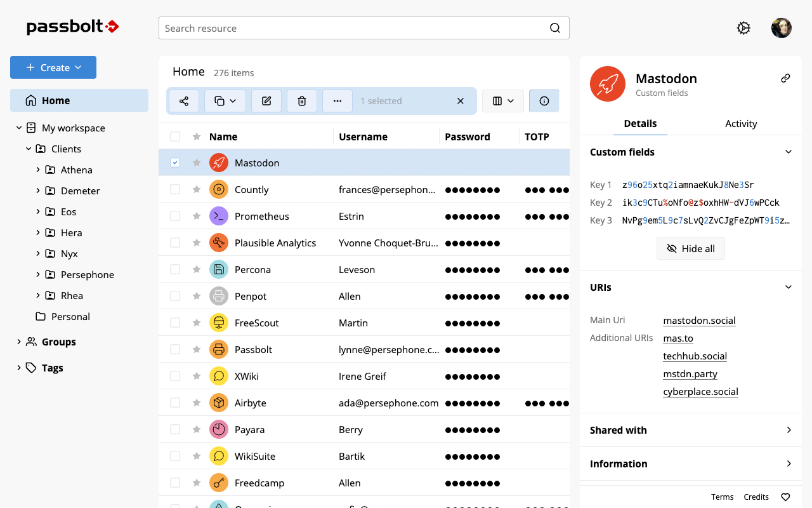This screenshot has width=812, height=508.
Task: Toggle the select-all checkbox in header
Action: coord(175,137)
